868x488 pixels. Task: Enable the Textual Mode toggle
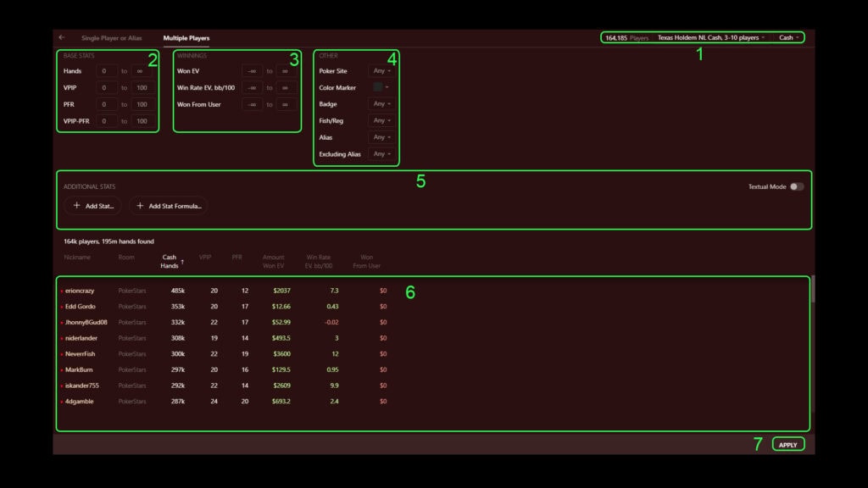point(796,186)
